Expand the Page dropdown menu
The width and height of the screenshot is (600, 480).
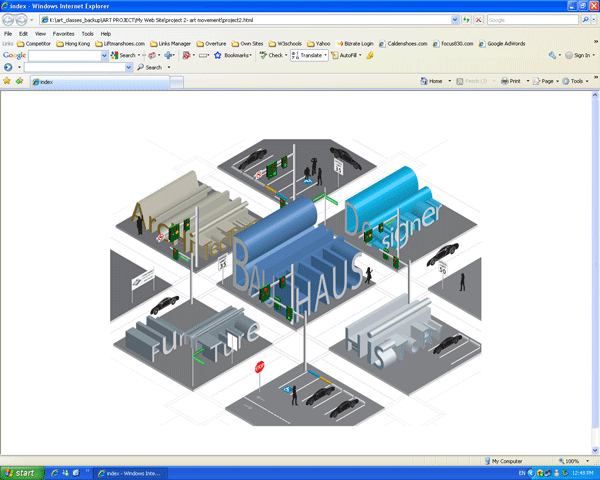point(546,81)
